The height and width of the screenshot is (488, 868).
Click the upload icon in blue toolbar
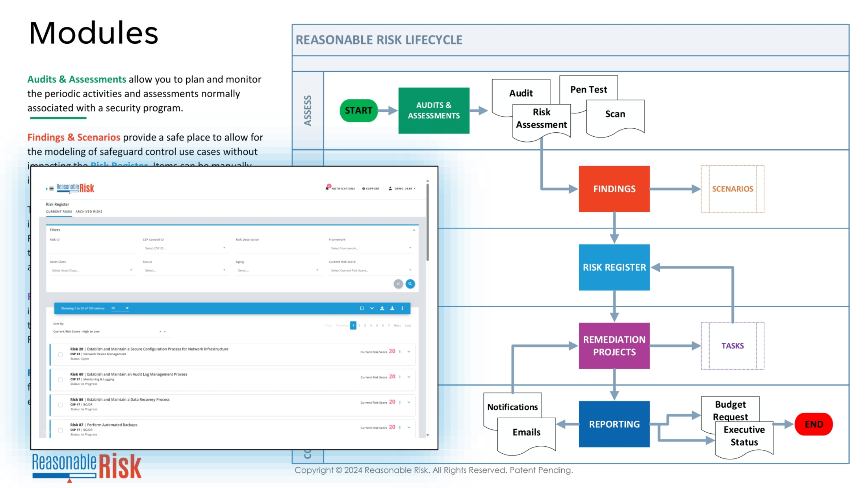(x=382, y=308)
